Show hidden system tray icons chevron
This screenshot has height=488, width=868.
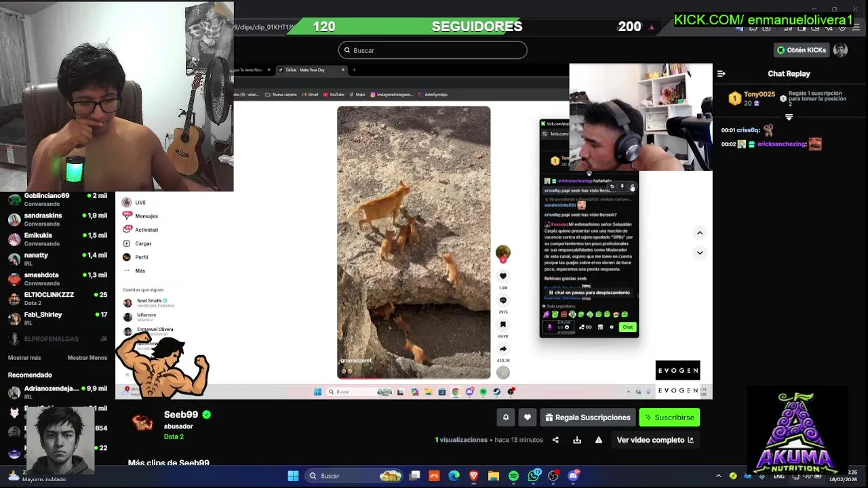click(x=719, y=476)
